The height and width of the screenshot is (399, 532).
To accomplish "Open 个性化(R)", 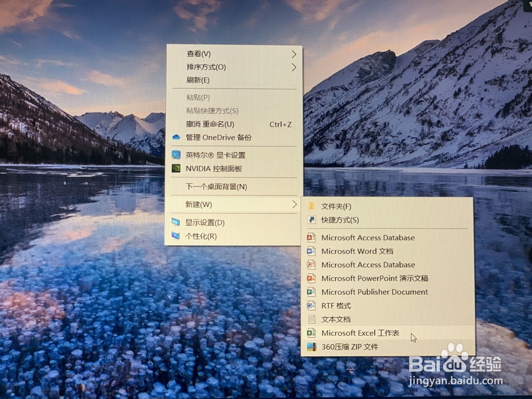I will pyautogui.click(x=234, y=236).
